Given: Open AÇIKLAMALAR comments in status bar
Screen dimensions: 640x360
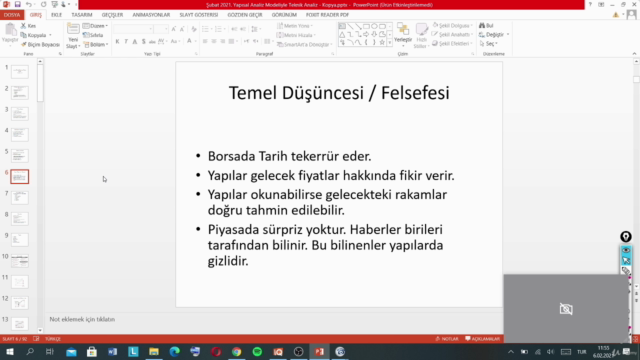Looking at the screenshot, I should pos(483,339).
